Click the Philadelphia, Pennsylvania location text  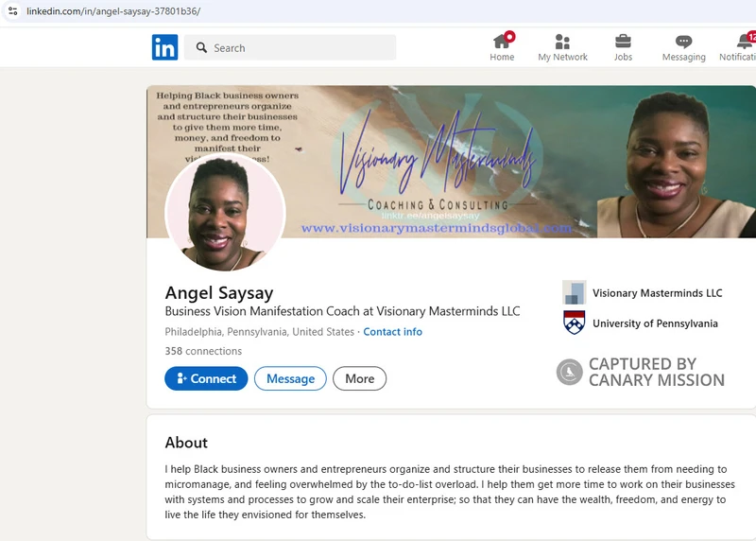259,332
